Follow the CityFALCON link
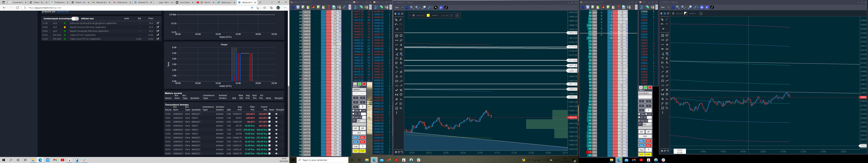 click(62, 11)
